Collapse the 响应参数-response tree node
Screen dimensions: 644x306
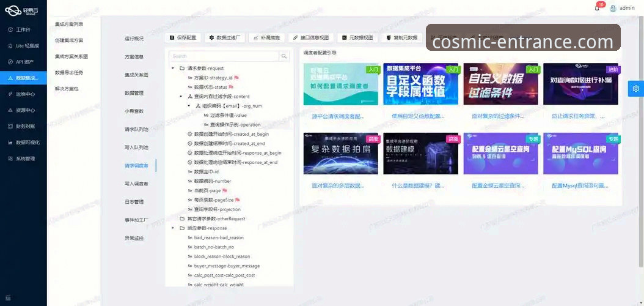pyautogui.click(x=174, y=228)
